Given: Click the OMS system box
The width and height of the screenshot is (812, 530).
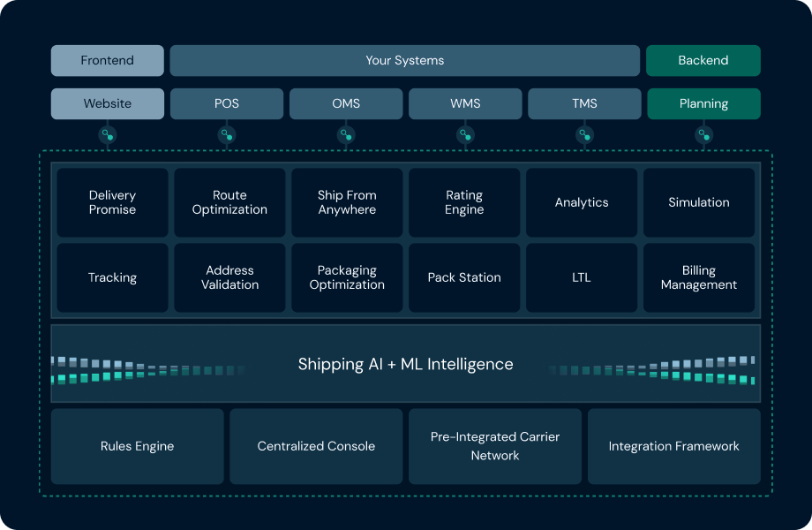Looking at the screenshot, I should tap(346, 103).
